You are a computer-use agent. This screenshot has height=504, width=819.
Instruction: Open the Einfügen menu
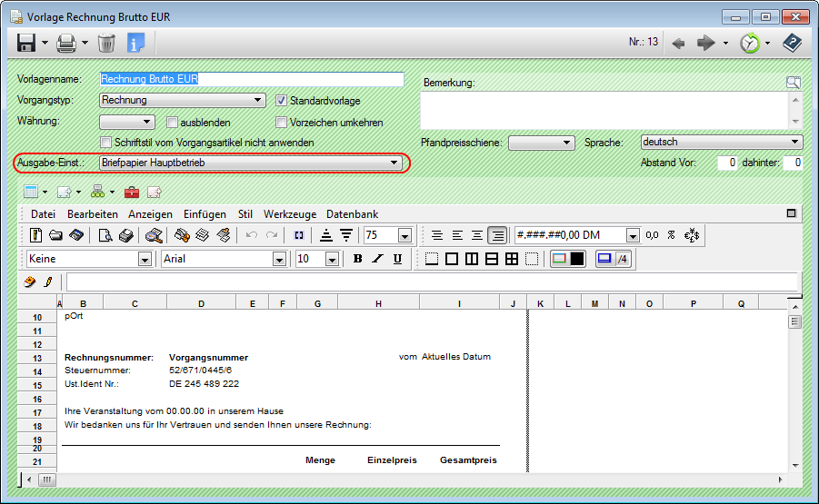pyautogui.click(x=205, y=214)
